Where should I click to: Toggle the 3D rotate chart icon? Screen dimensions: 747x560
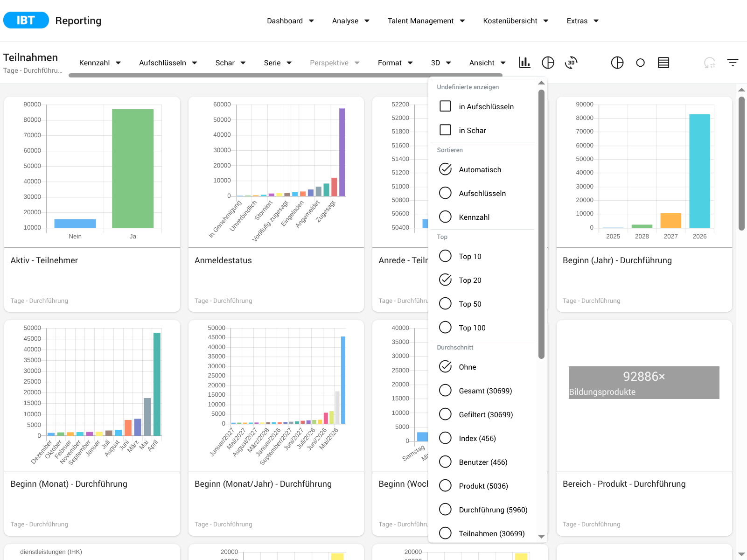click(x=571, y=63)
